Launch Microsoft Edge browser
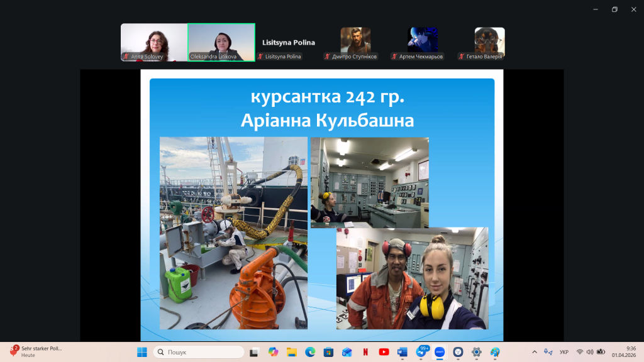The image size is (644, 362). coord(309,352)
